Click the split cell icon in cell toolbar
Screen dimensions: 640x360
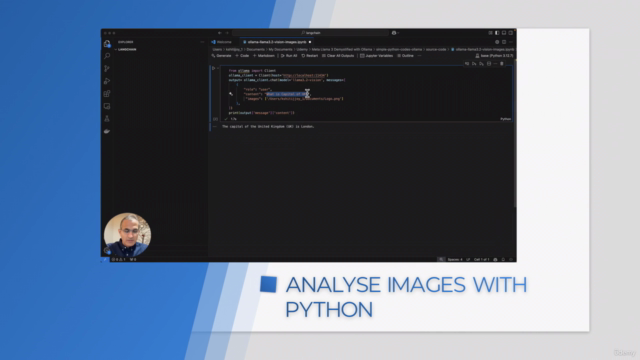(x=489, y=64)
